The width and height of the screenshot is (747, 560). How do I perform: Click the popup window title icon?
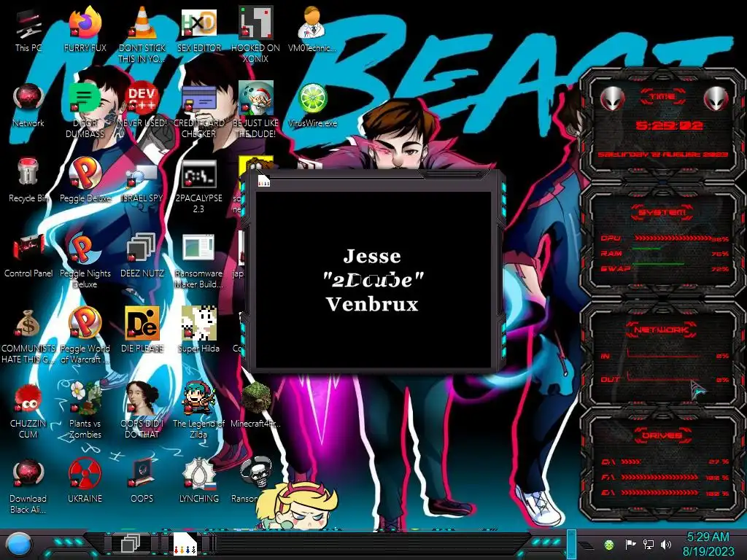coord(264,181)
